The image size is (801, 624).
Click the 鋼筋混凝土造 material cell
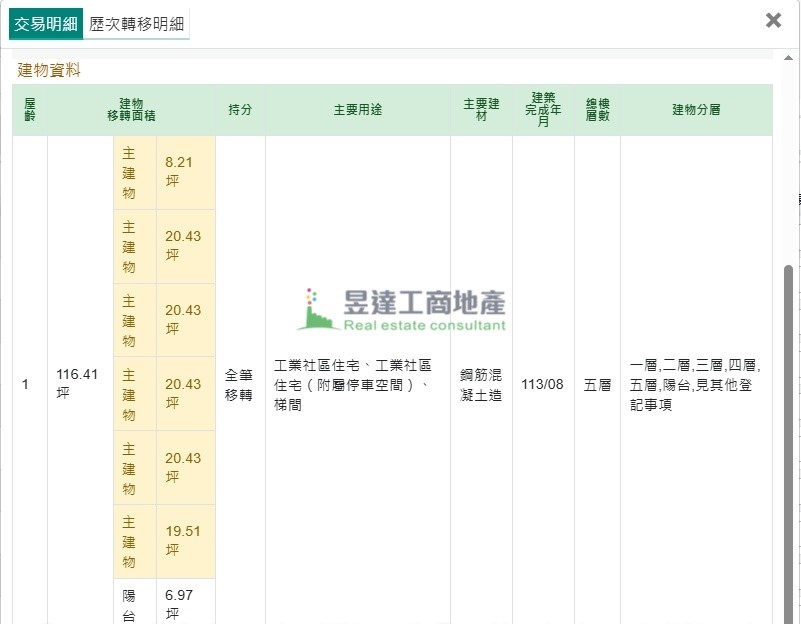tap(481, 384)
